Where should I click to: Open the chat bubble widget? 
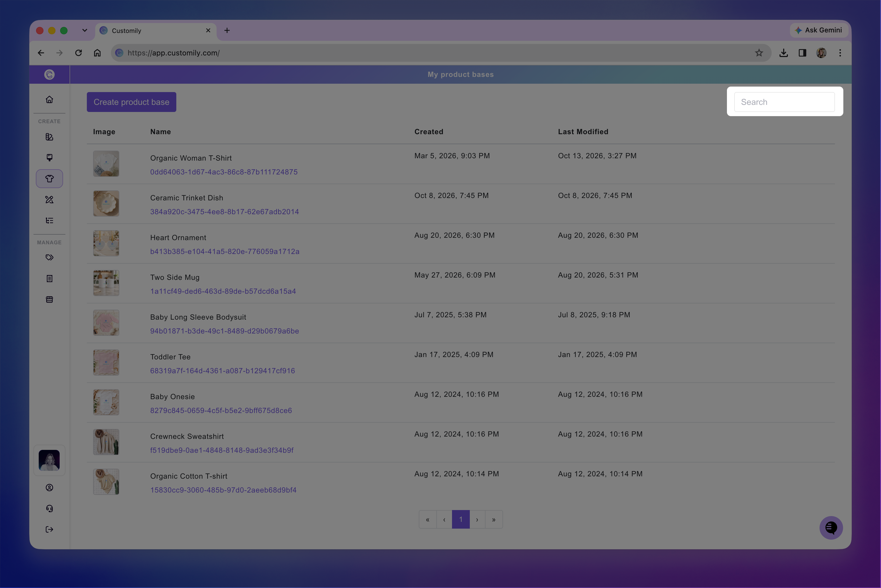pyautogui.click(x=831, y=528)
